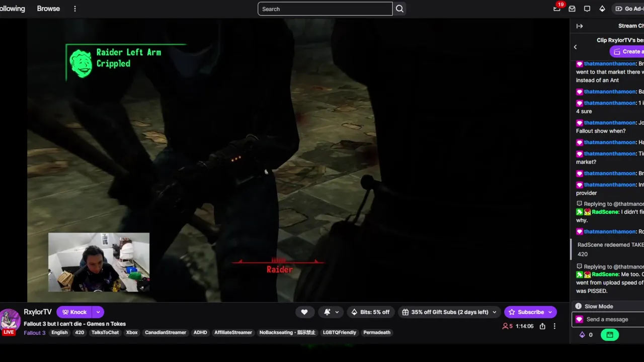Click the ADHD tag
This screenshot has height=362, width=644.
point(200,332)
